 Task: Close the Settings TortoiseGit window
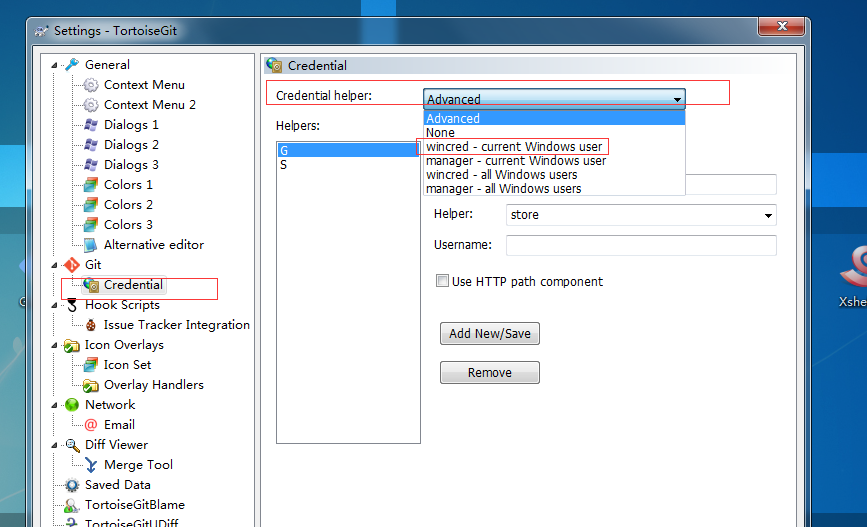click(781, 26)
